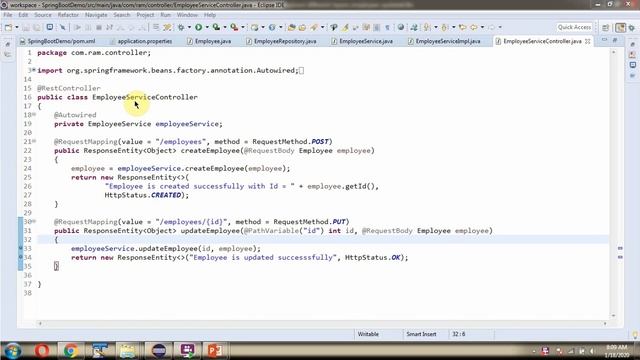Toggle Block Selection Mode icon

point(377,27)
